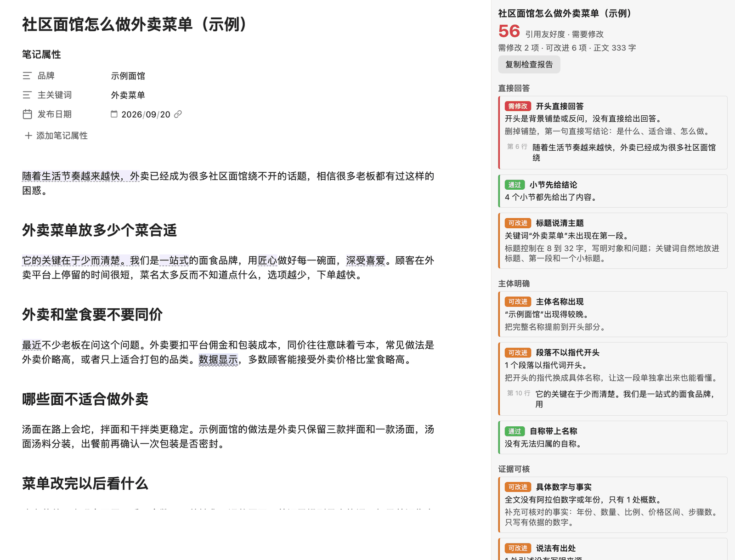The width and height of the screenshot is (735, 560).
Task: Open the 开头直接回答 check card
Action: pos(613,132)
